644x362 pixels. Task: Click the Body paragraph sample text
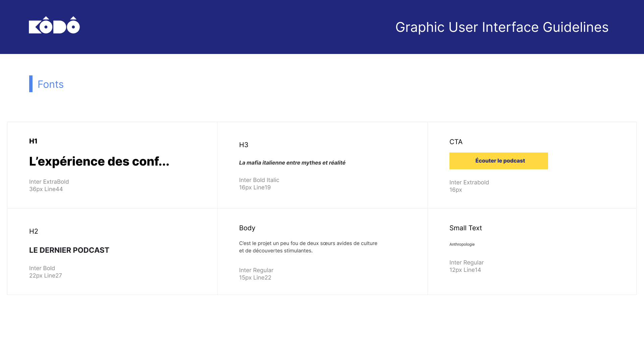coord(308,247)
